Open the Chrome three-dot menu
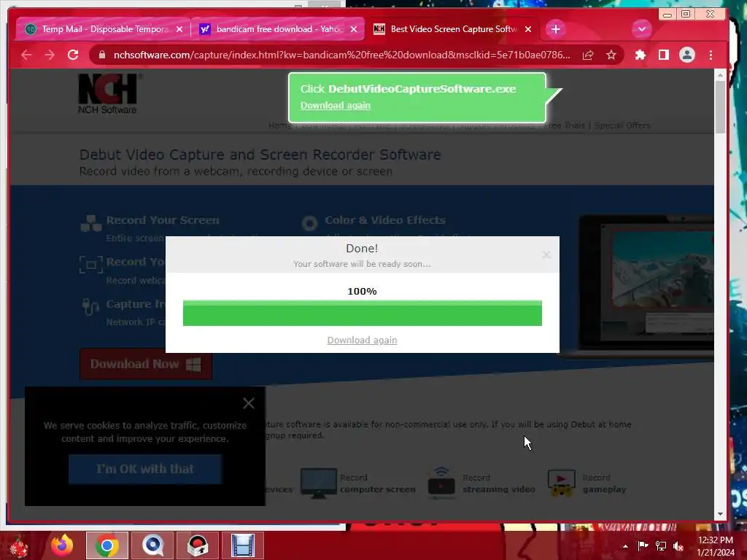 point(711,55)
